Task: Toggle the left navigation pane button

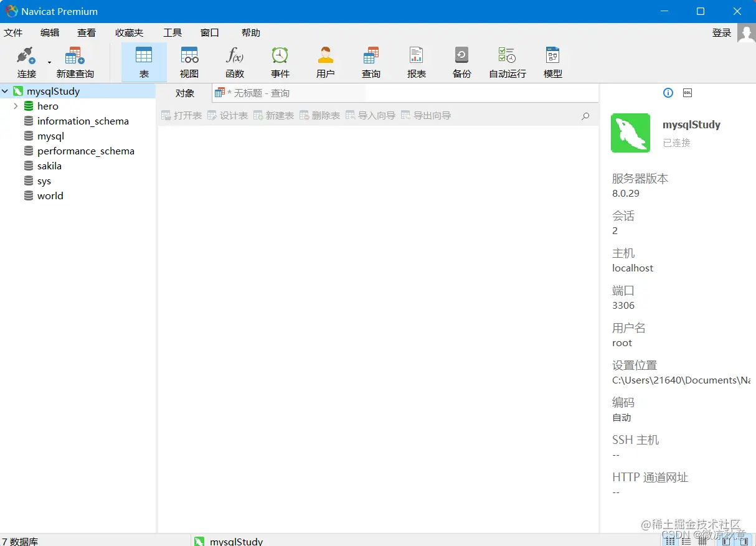Action: 725,541
